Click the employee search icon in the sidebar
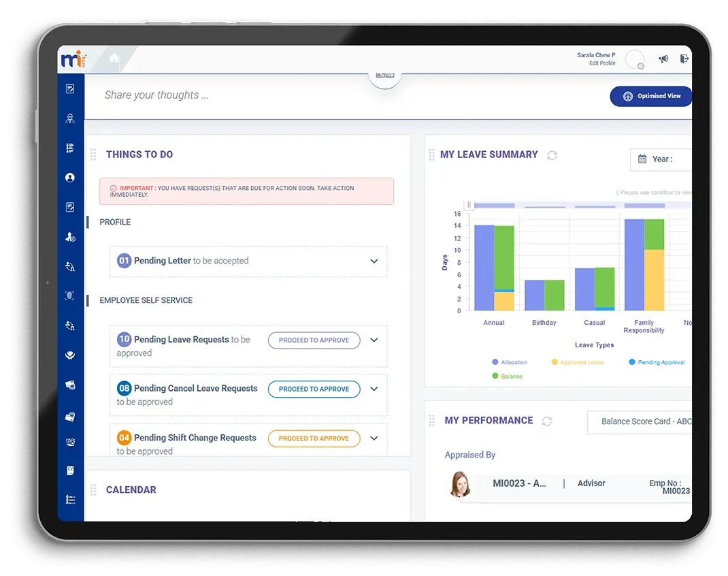This screenshot has width=728, height=576. pyautogui.click(x=70, y=118)
